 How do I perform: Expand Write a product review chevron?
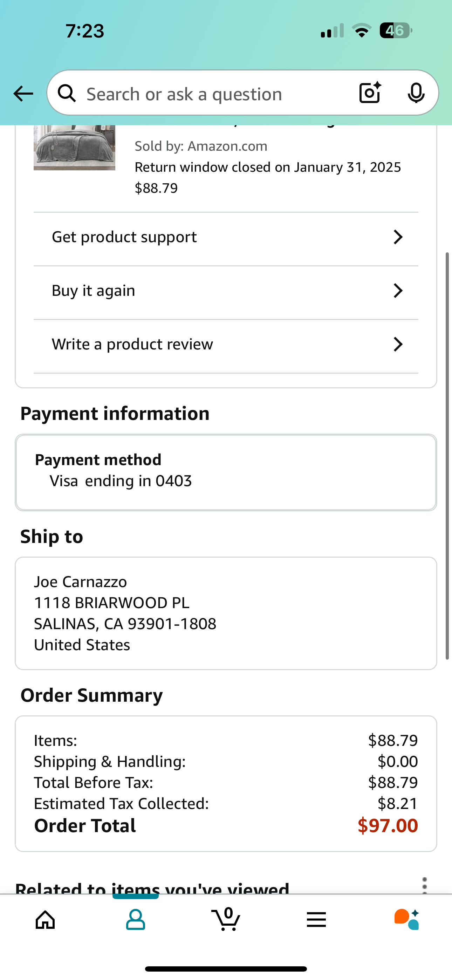398,344
